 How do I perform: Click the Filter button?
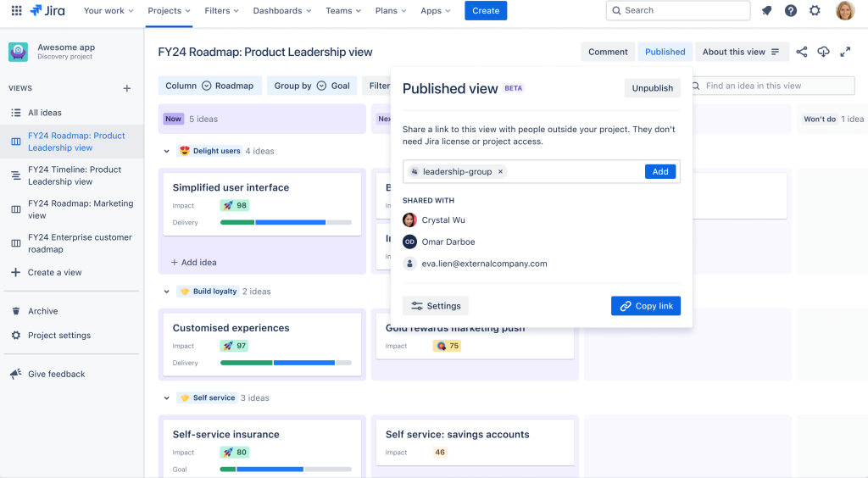(377, 86)
